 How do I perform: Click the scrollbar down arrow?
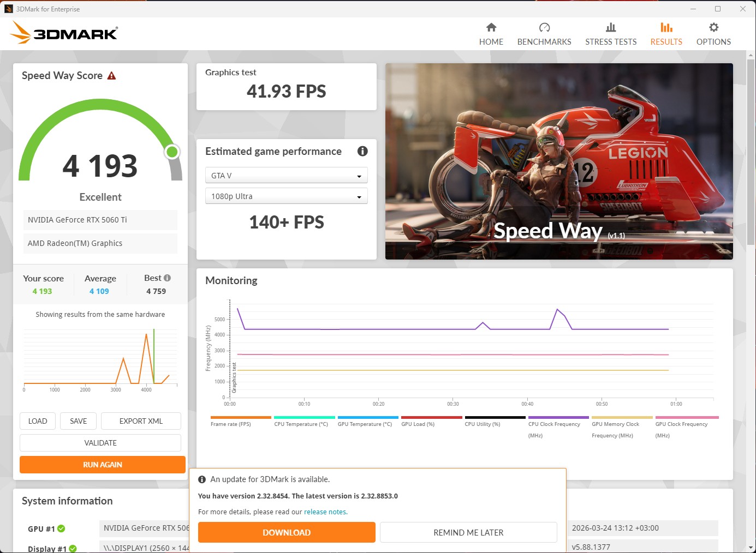click(751, 548)
